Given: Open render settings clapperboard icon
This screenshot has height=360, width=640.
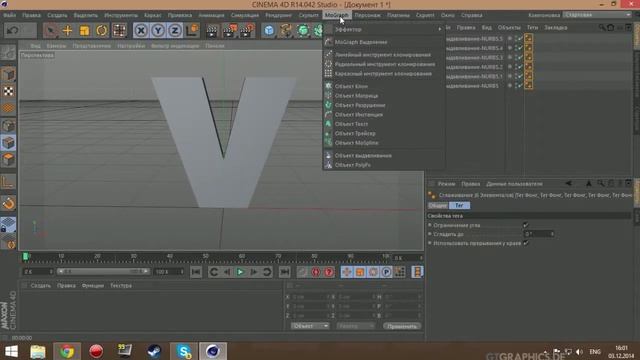Looking at the screenshot, I should click(x=247, y=31).
